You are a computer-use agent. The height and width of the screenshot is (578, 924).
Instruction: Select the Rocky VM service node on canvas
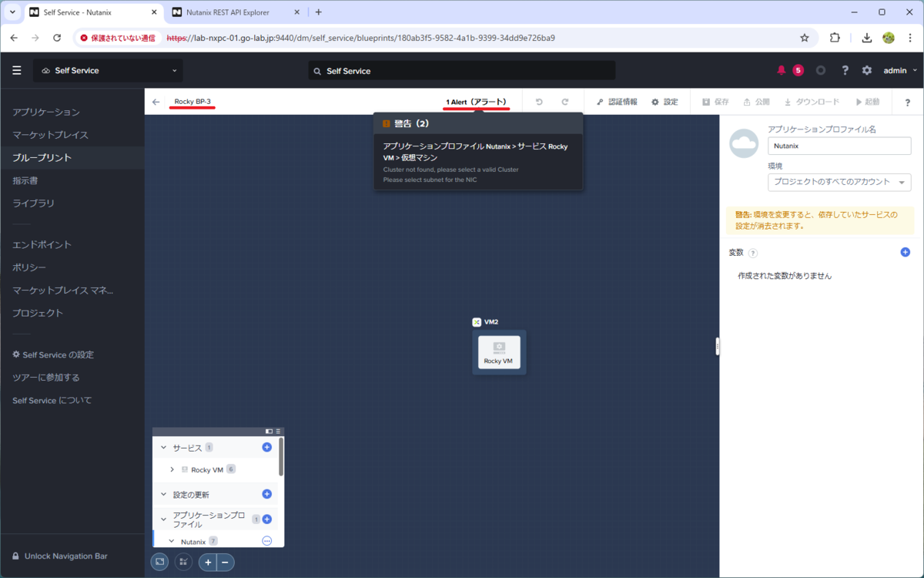click(x=499, y=352)
